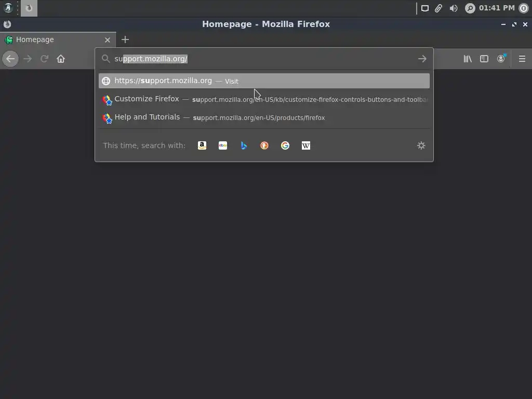Open the display tray icon

pyautogui.click(x=425, y=8)
